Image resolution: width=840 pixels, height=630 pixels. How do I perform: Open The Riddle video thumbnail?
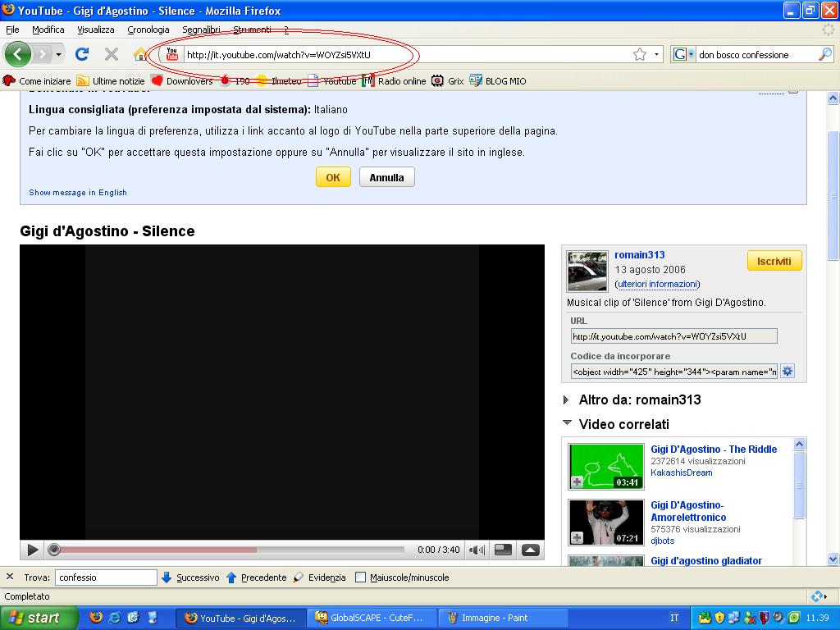pos(606,467)
